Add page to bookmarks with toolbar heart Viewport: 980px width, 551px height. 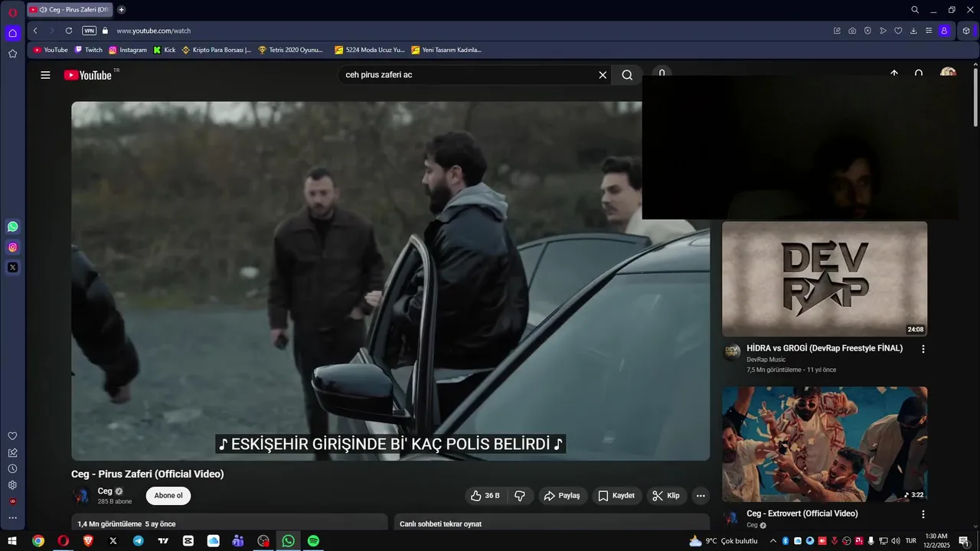click(898, 31)
